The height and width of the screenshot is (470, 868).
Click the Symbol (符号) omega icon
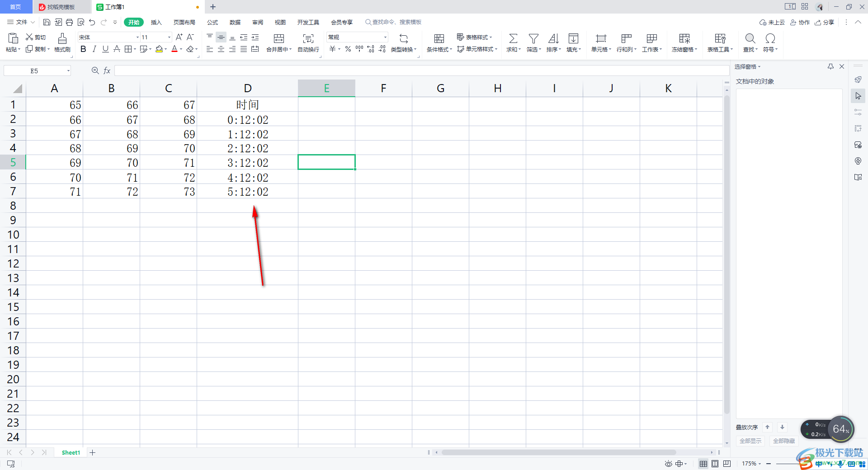pos(770,38)
